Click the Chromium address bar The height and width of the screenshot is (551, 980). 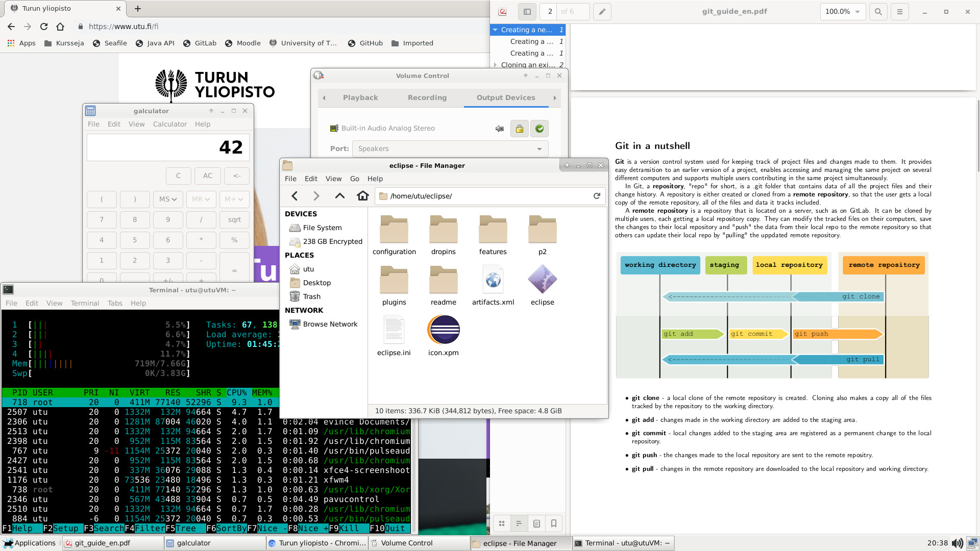pyautogui.click(x=281, y=27)
